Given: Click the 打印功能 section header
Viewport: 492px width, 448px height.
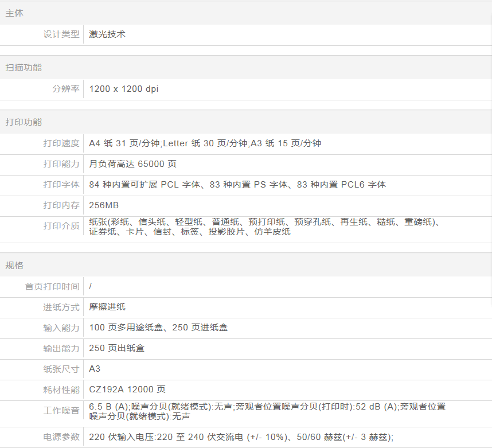Looking at the screenshot, I should point(24,122).
